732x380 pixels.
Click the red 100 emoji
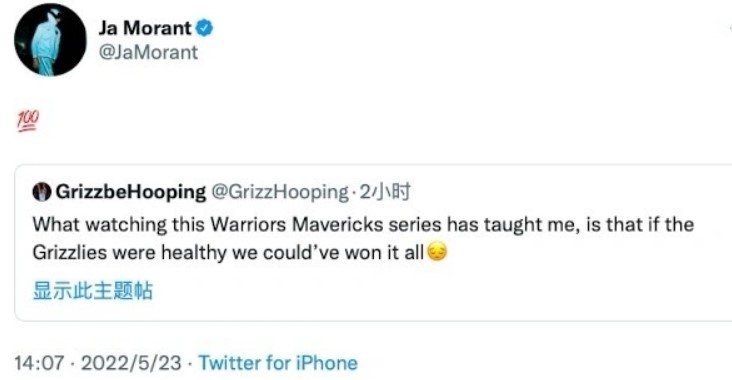pyautogui.click(x=28, y=121)
